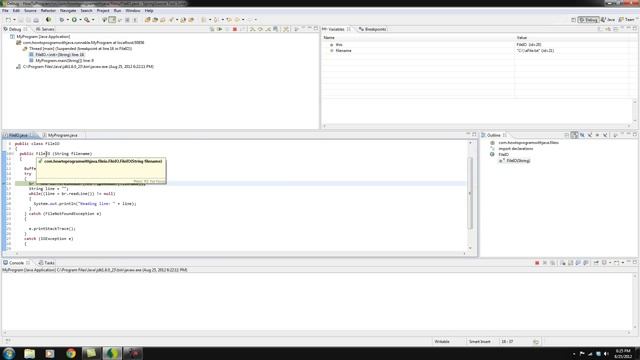Select FileIO class in Outline
Viewport: 640px width, 360px height.
click(x=503, y=155)
